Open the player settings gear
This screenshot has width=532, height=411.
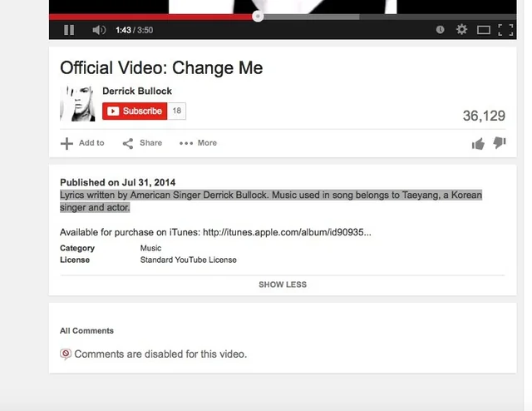(x=462, y=30)
